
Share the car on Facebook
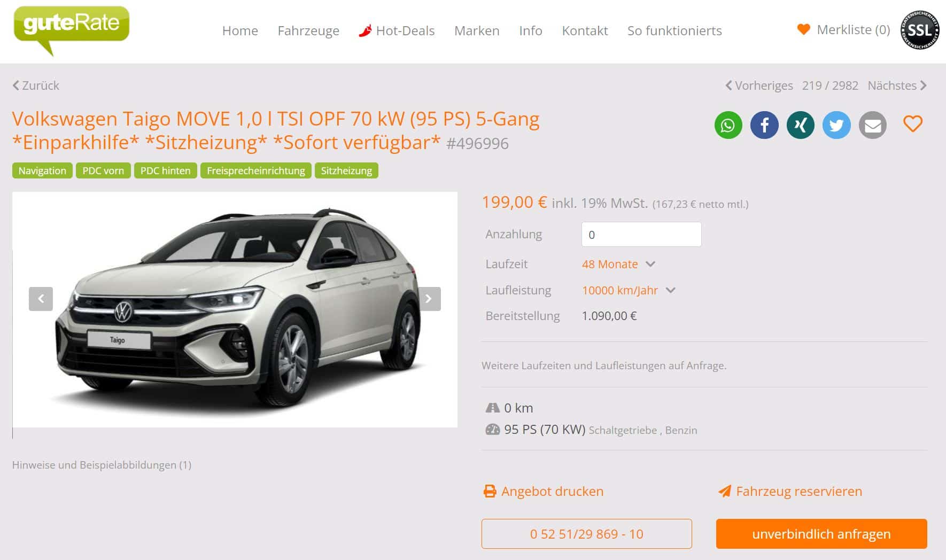pyautogui.click(x=764, y=125)
